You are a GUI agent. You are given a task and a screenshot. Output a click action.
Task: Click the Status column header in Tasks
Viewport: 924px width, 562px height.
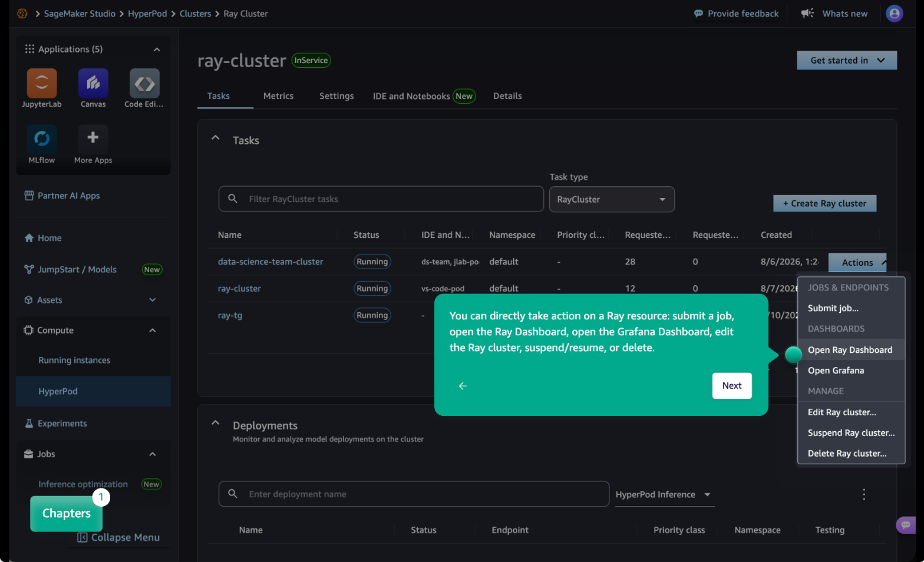pos(366,235)
